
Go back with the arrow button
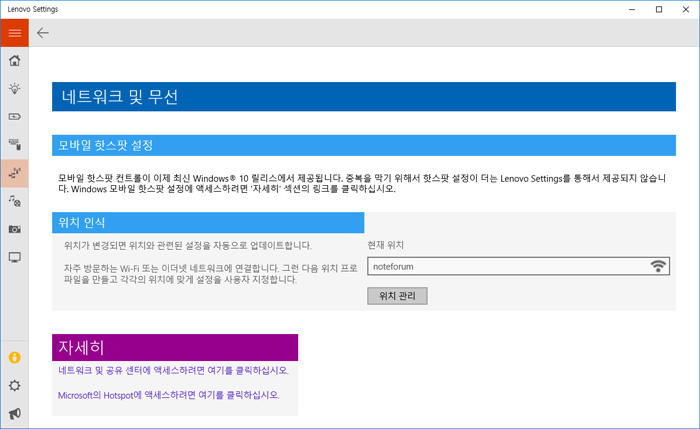pos(43,33)
